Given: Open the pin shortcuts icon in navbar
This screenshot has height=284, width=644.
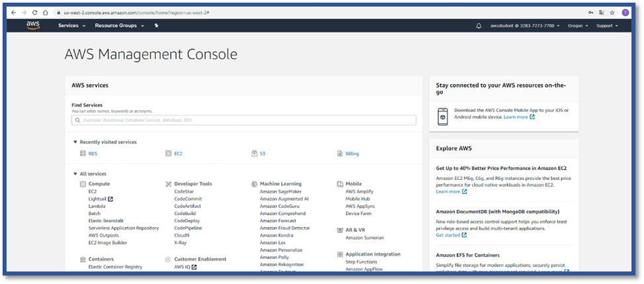Looking at the screenshot, I should 156,25.
